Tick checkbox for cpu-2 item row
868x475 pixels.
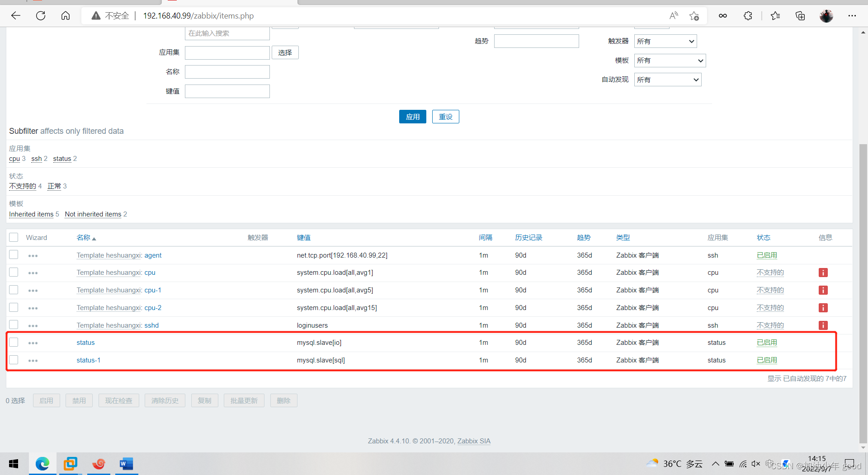tap(14, 307)
